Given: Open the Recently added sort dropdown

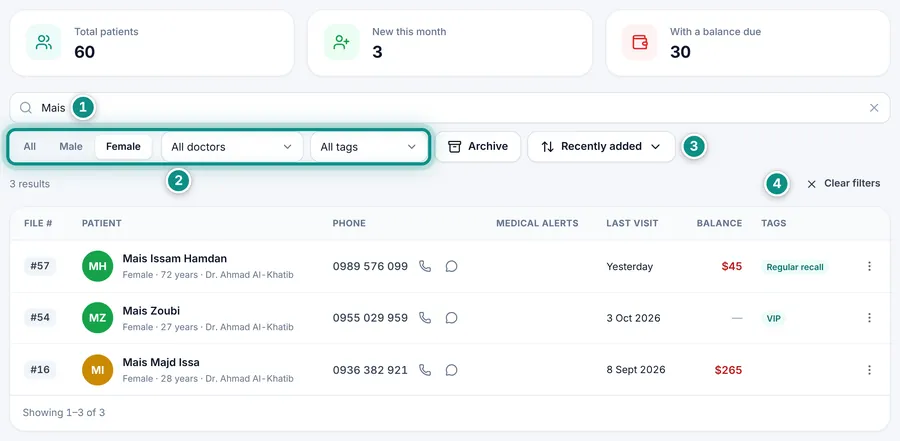Looking at the screenshot, I should (601, 146).
